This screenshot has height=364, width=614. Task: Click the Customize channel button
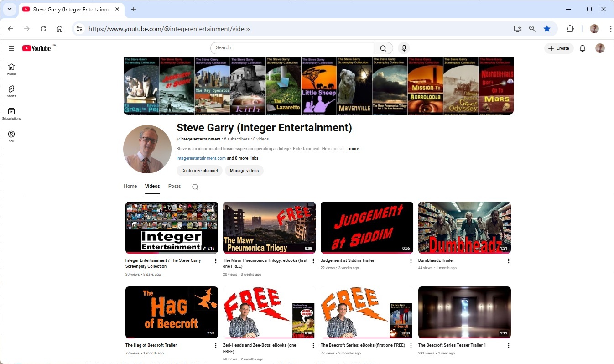tap(199, 171)
